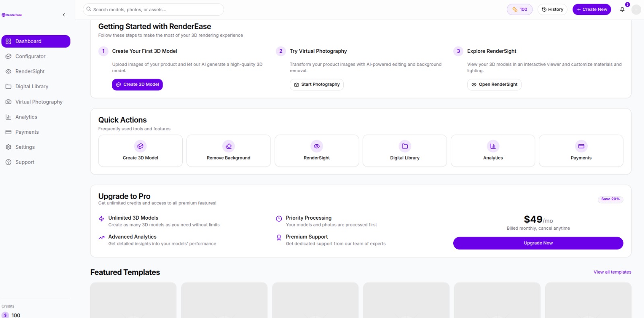The width and height of the screenshot is (644, 318).
Task: Click the award icon beside Premium Support
Action: (279, 238)
